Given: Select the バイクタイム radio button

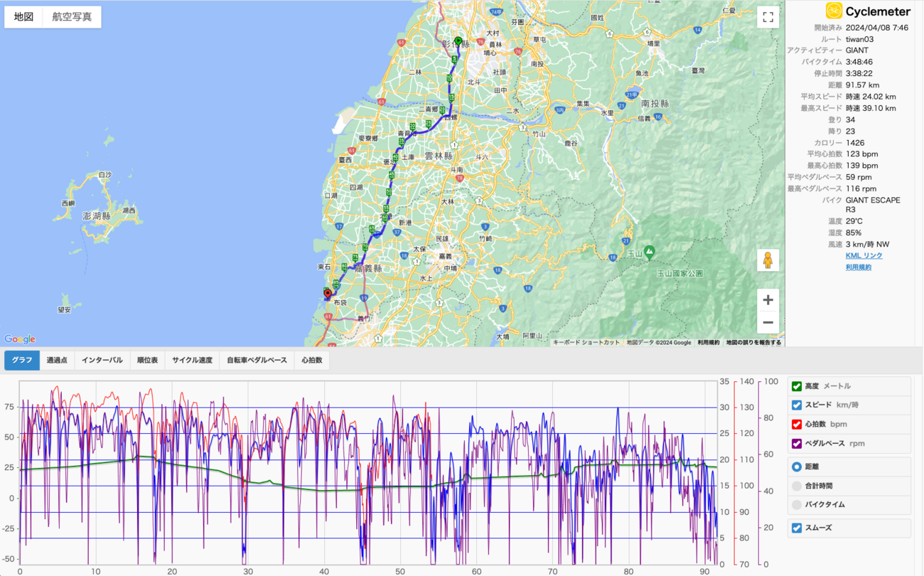Looking at the screenshot, I should [797, 505].
